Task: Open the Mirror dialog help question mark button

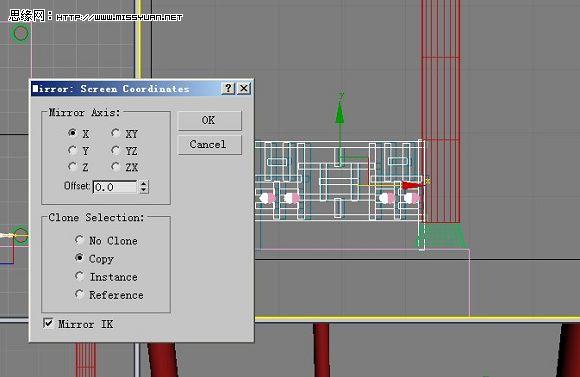Action: click(228, 88)
